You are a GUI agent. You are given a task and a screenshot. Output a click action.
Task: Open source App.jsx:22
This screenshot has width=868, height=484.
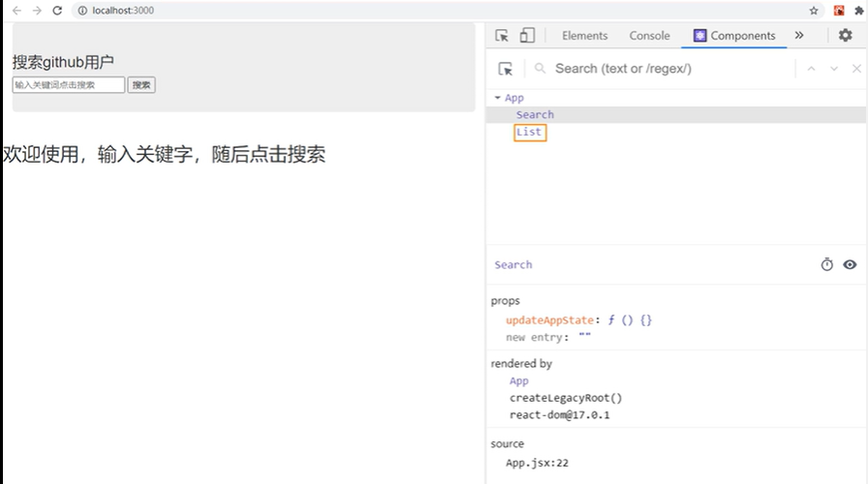537,463
